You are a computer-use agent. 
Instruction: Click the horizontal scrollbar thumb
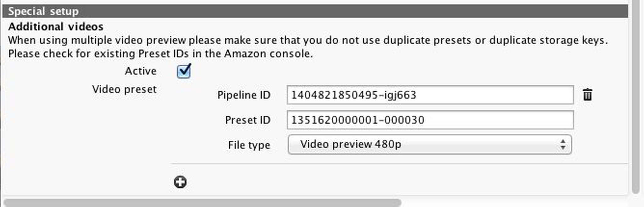tap(202, 203)
